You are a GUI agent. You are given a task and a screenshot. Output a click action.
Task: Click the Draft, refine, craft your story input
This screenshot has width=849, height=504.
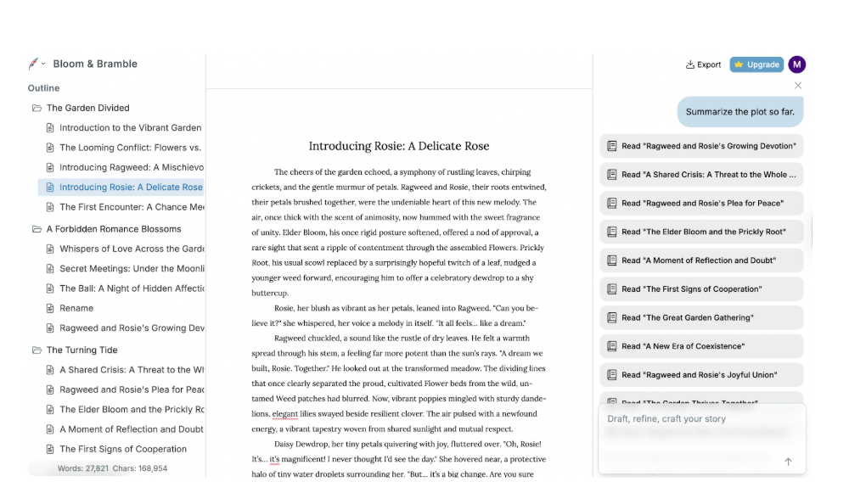click(702, 438)
